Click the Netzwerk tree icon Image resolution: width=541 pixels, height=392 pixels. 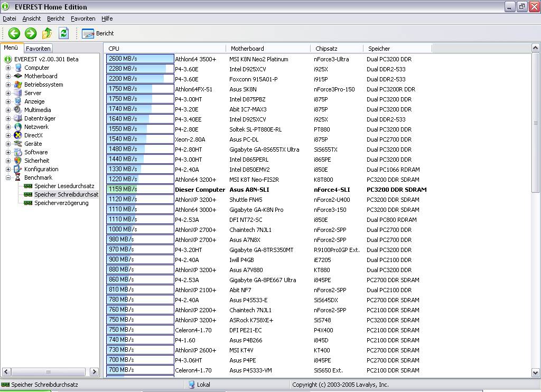18,127
